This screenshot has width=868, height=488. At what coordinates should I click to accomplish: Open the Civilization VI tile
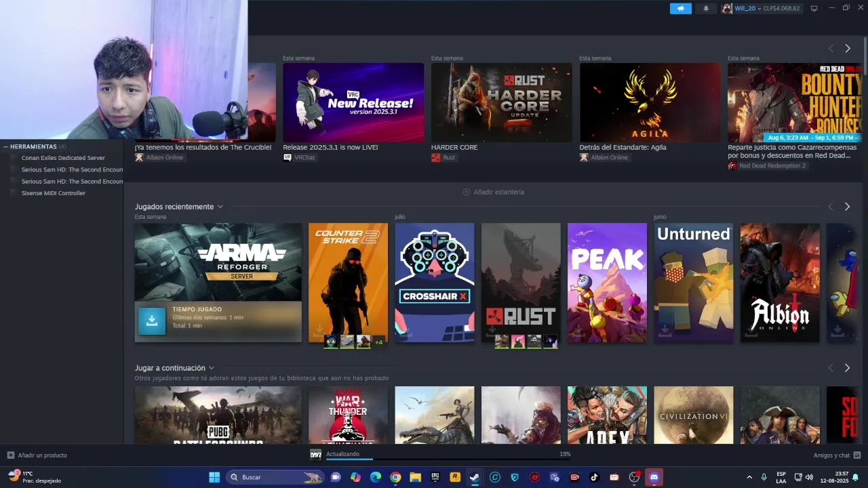tap(693, 415)
